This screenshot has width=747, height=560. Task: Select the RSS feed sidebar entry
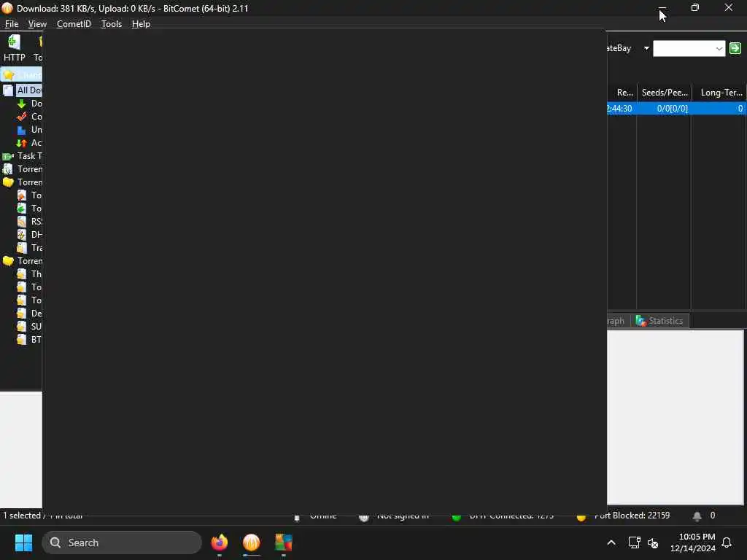click(x=29, y=222)
